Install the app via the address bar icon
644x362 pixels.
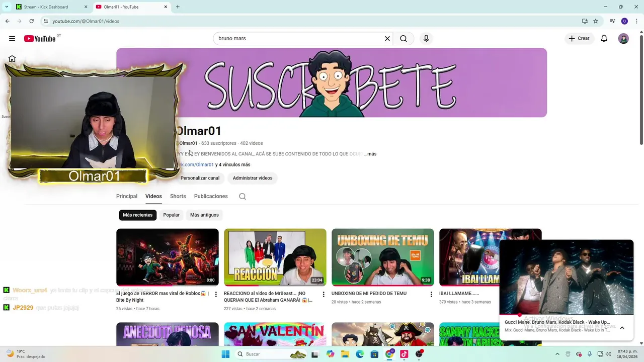(x=585, y=21)
